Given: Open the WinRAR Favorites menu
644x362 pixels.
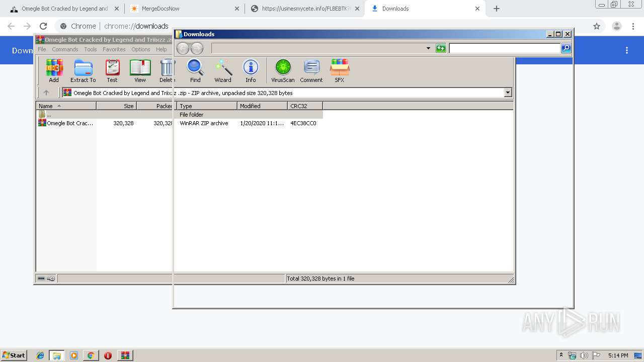Looking at the screenshot, I should (114, 49).
